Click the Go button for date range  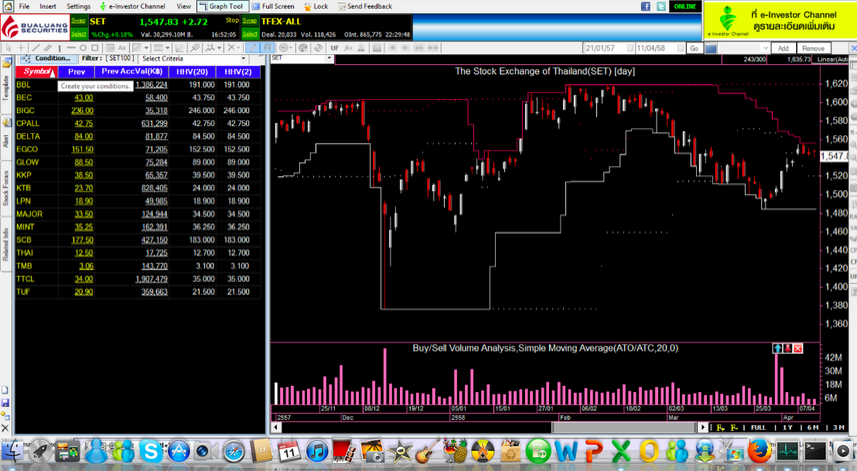coord(694,48)
